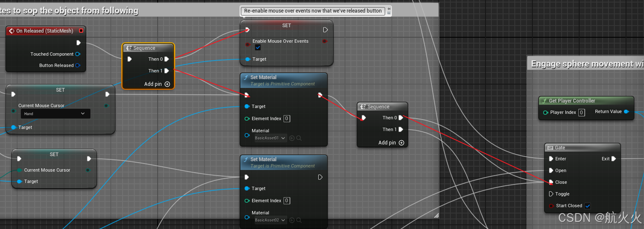The height and width of the screenshot is (229, 644).
Task: Click Current Mouse Cursor input pin on lower SET
Action: tap(19, 170)
